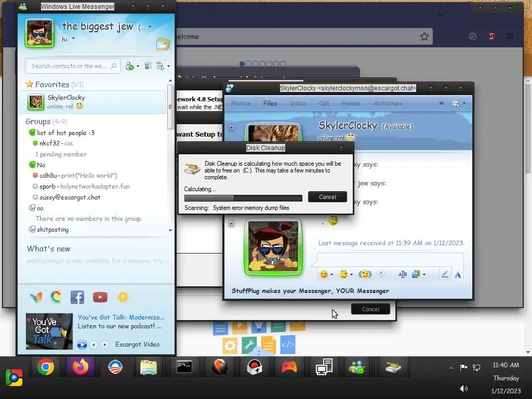Click the Disk Cleanup taskbar icon
The width and height of the screenshot is (532, 399).
(393, 367)
